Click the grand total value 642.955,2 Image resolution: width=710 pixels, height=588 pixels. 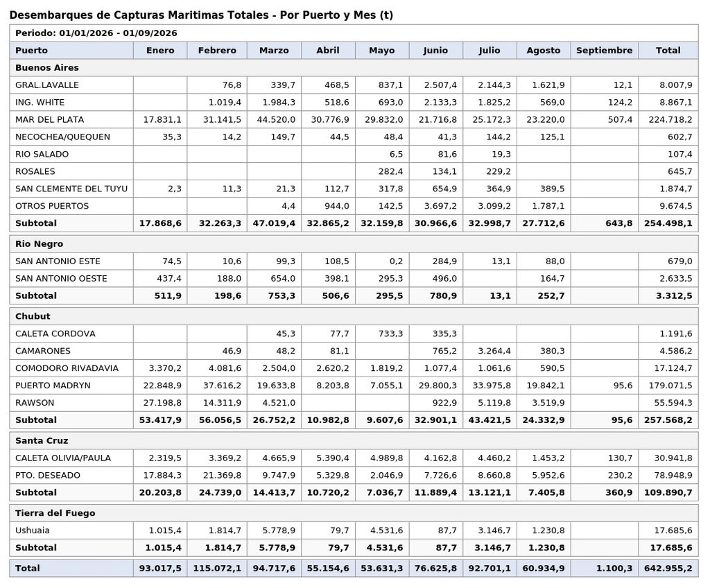(668, 568)
